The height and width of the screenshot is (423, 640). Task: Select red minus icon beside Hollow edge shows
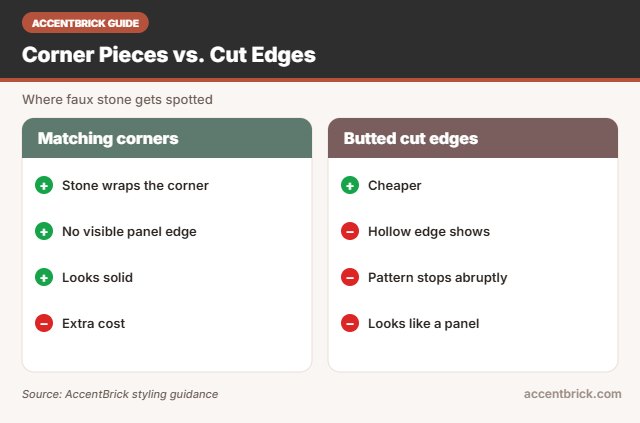[x=350, y=232]
